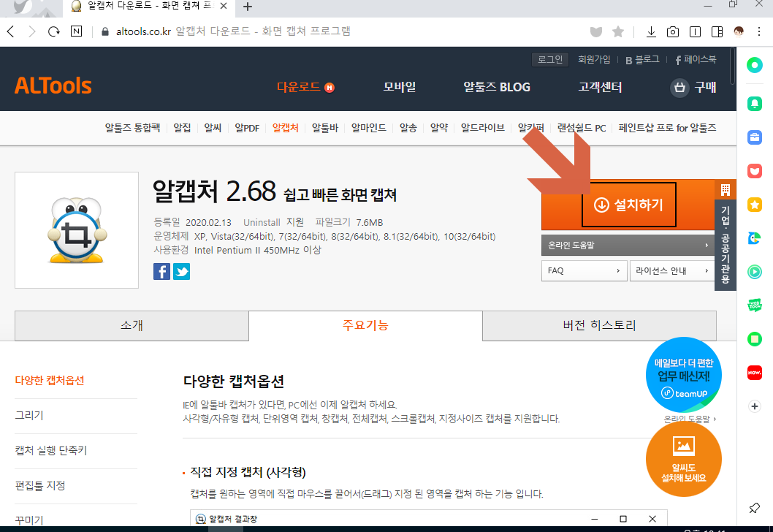Open the red pocket sidebar icon
This screenshot has width=773, height=532.
[x=754, y=171]
